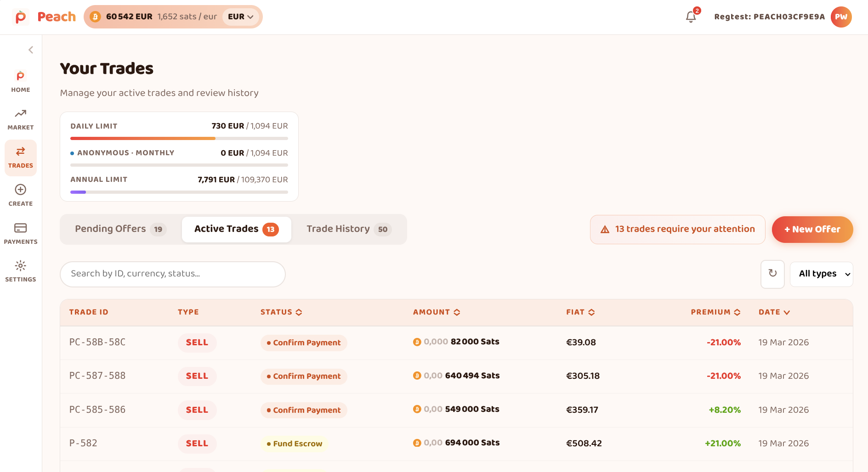The image size is (868, 472).
Task: Click 13 trades require your attention banner
Action: (x=677, y=230)
